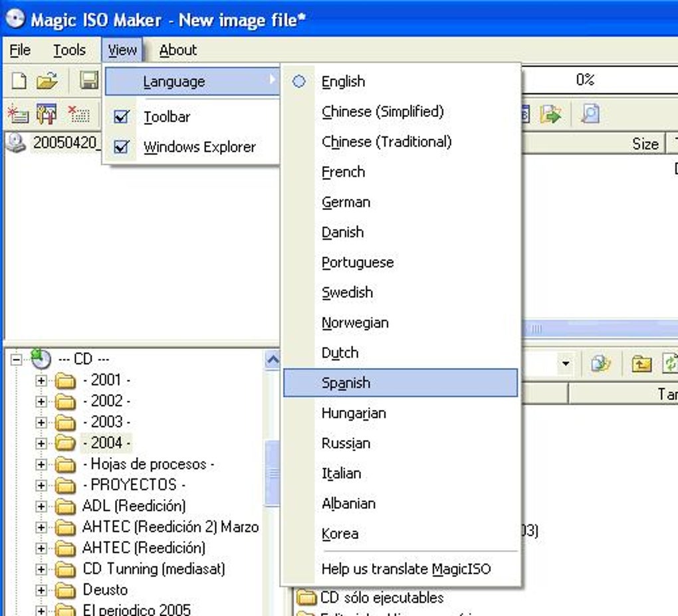Choose Chinese (Simplified) language
The image size is (678, 616).
point(400,112)
